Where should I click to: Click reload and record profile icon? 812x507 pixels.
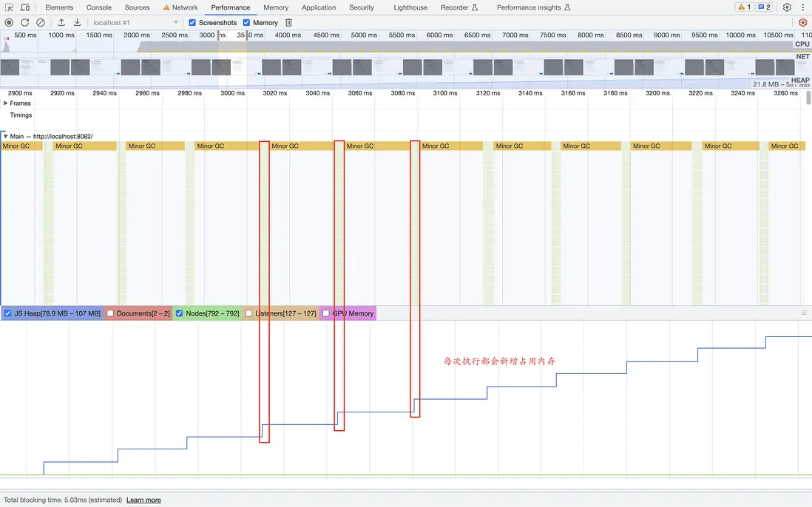[x=24, y=22]
